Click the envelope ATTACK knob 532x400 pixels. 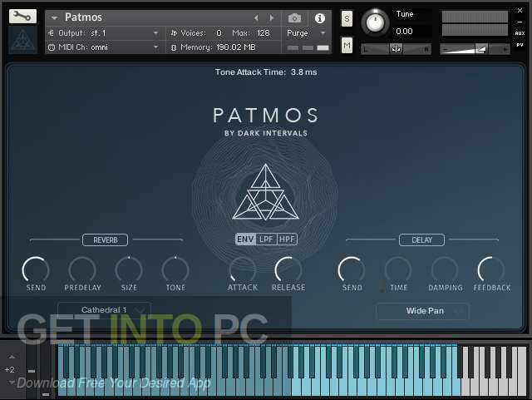242,270
